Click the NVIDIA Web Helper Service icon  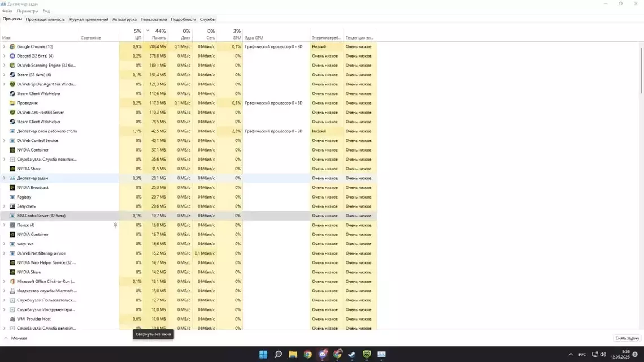coord(12,262)
